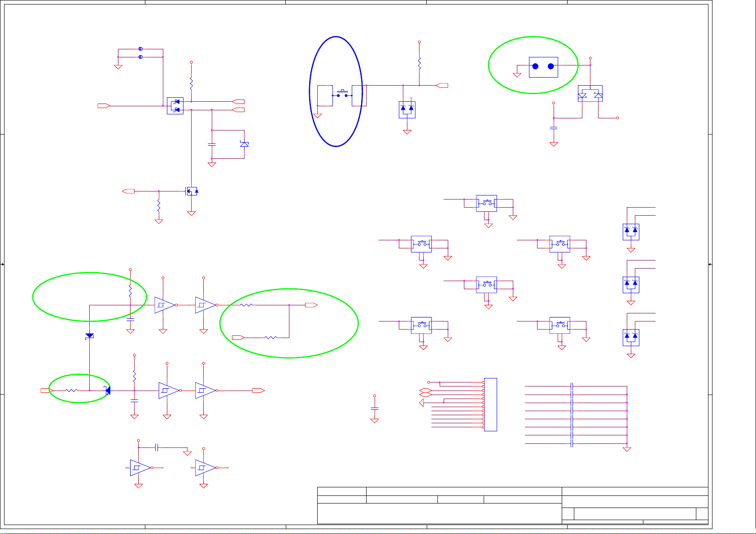This screenshot has height=534, width=756.
Task: Select the capacitor below the opposing dual diode package
Action: pyautogui.click(x=554, y=128)
